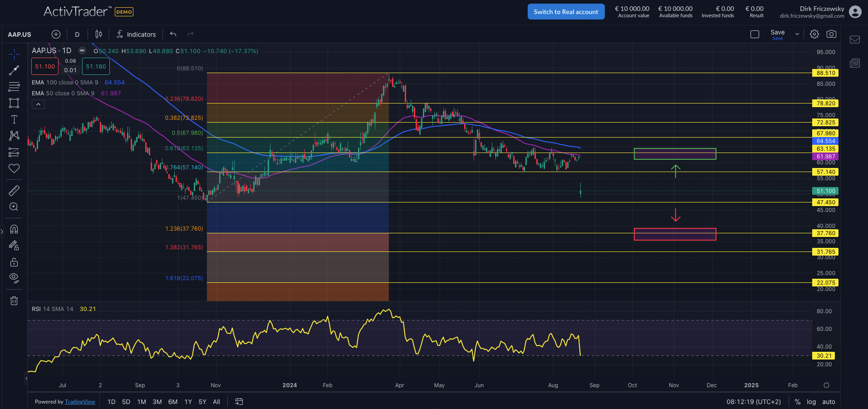Select the Text annotation tool
Image resolution: width=868 pixels, height=409 pixels.
[14, 119]
